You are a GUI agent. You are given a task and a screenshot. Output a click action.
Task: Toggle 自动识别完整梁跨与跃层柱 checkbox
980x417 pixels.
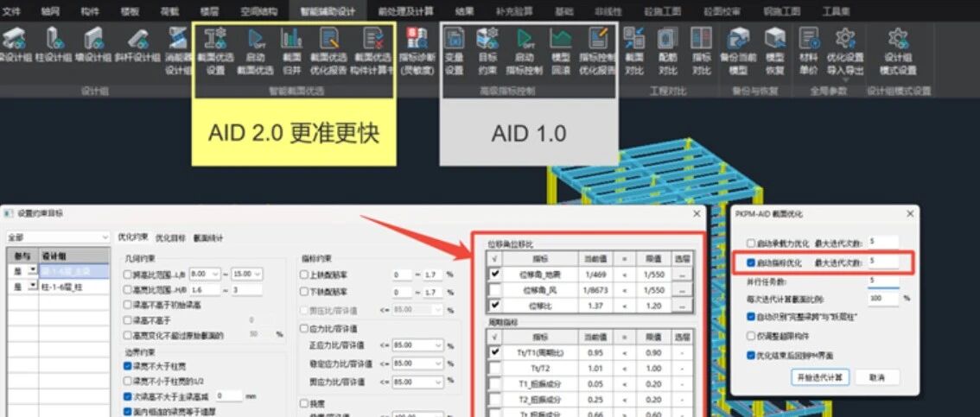pos(751,317)
